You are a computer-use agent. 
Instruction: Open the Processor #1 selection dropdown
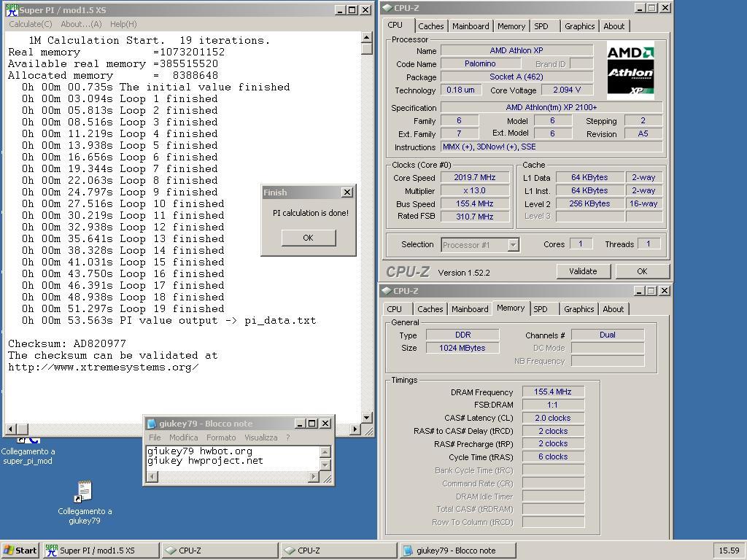tap(513, 245)
